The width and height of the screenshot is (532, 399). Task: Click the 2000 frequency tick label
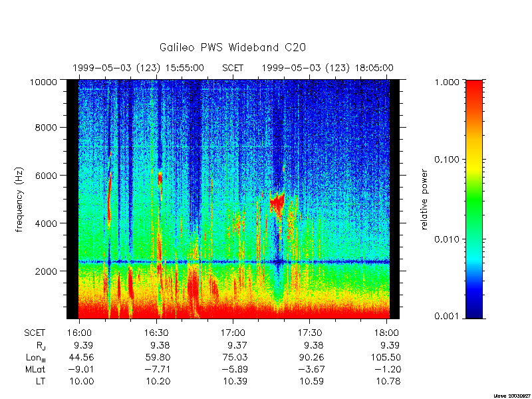47,271
